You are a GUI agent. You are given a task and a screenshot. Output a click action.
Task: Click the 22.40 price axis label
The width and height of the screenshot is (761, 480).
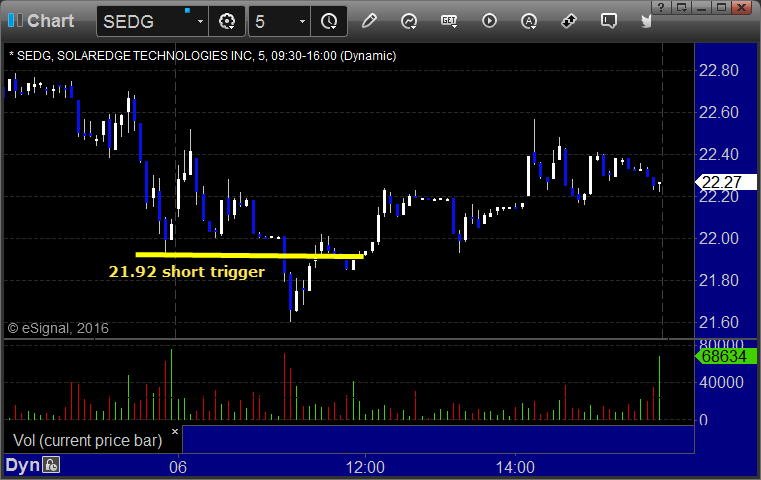coord(718,154)
